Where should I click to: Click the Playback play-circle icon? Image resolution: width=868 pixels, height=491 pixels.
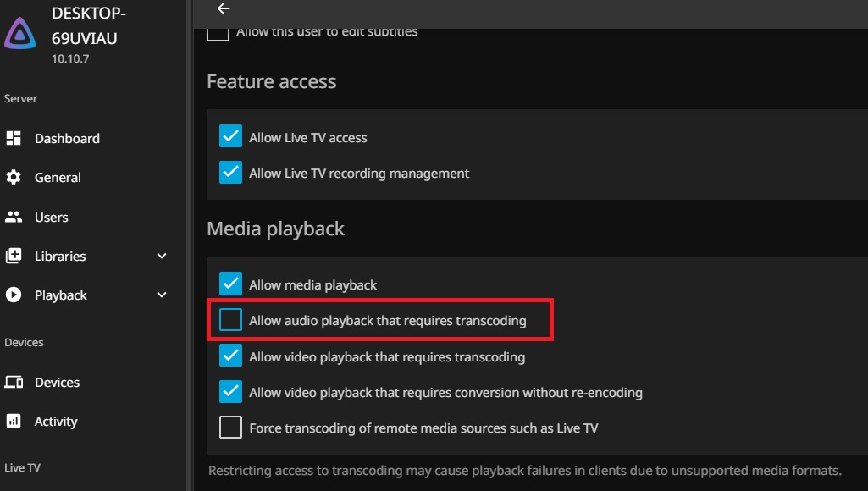14,295
